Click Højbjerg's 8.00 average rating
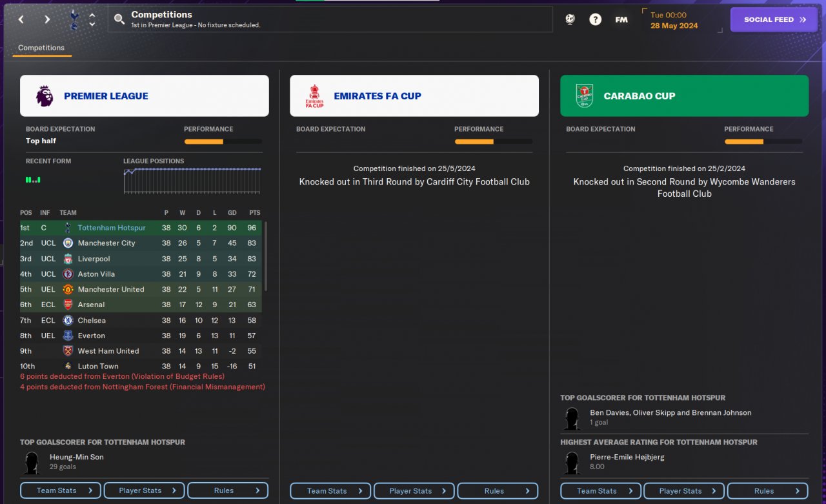This screenshot has width=826, height=504. coord(597,467)
